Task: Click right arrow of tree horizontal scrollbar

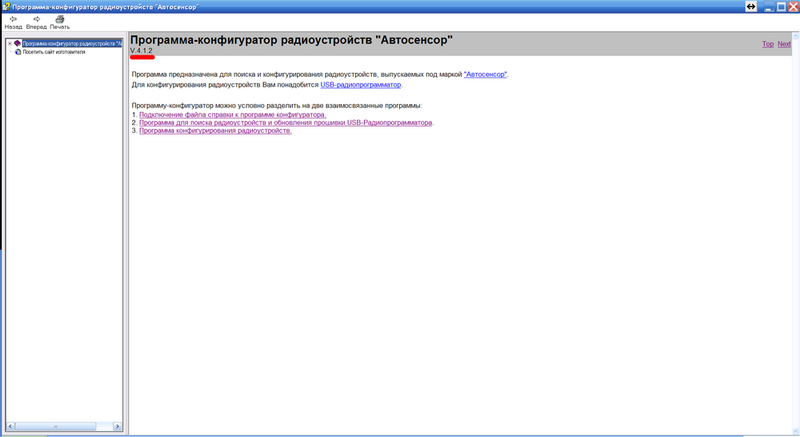Action: [x=117, y=426]
